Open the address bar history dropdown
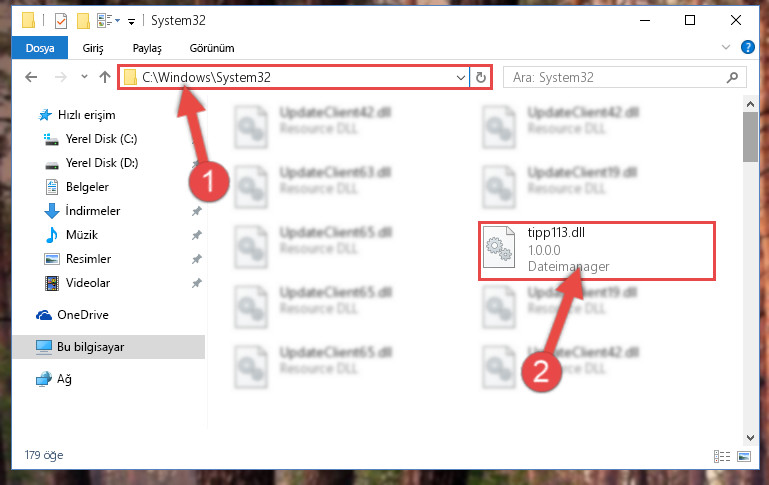 click(461, 77)
